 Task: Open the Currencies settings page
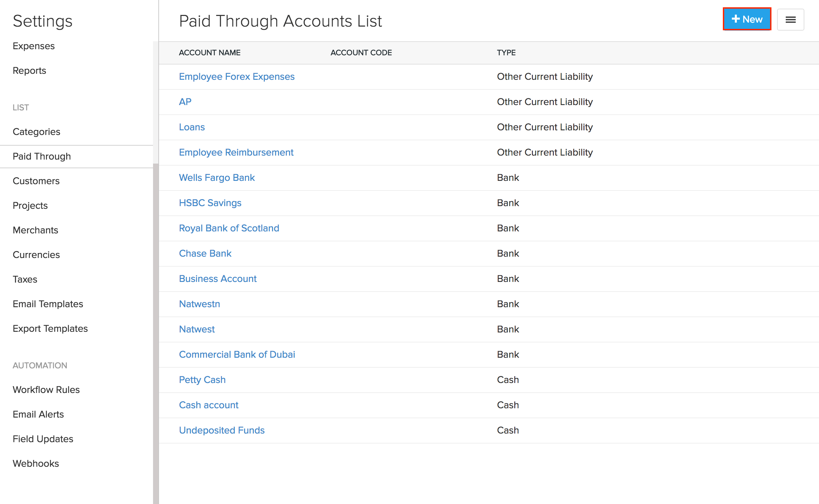pos(36,255)
